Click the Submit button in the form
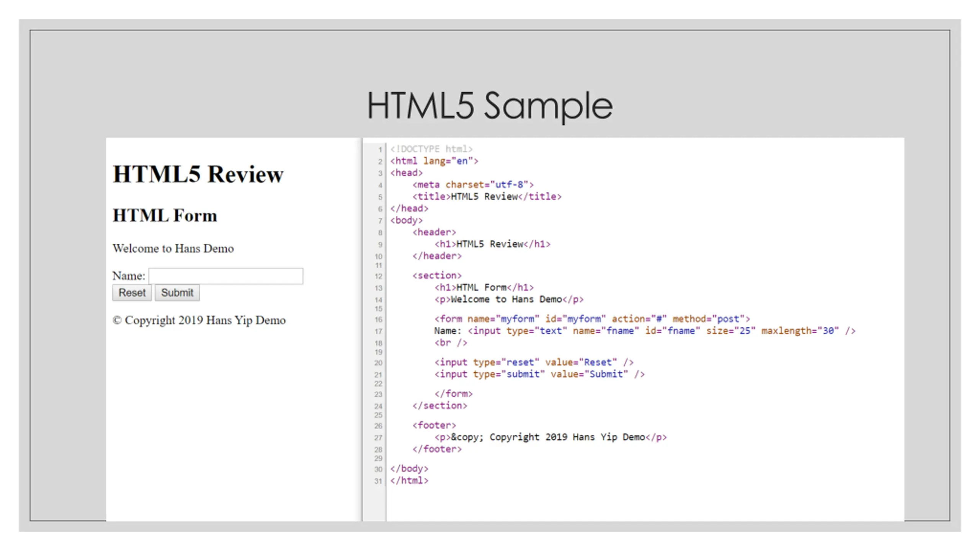 [177, 293]
